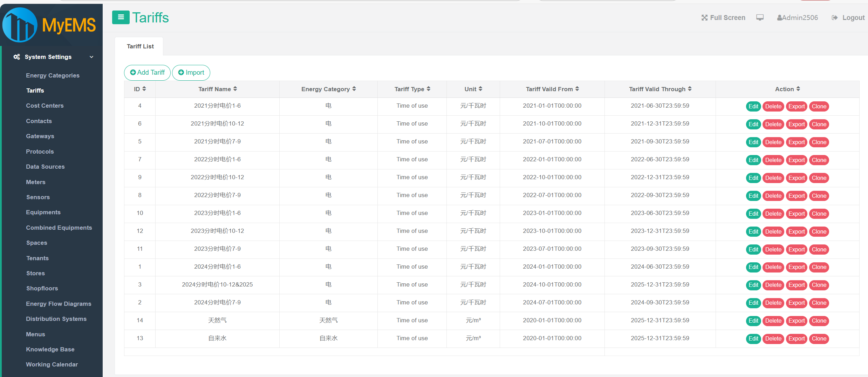
Task: Click the Admin2506 user icon
Action: (779, 18)
